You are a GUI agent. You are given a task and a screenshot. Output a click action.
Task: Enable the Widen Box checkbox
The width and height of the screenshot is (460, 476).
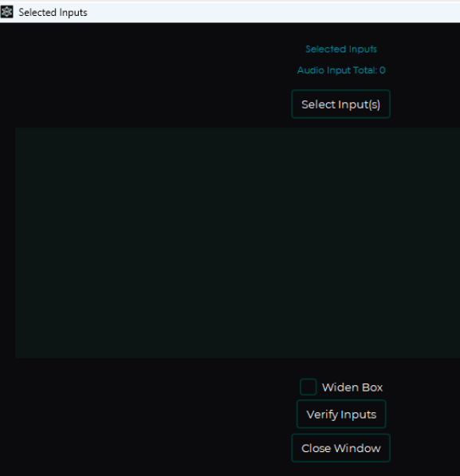[x=309, y=387]
